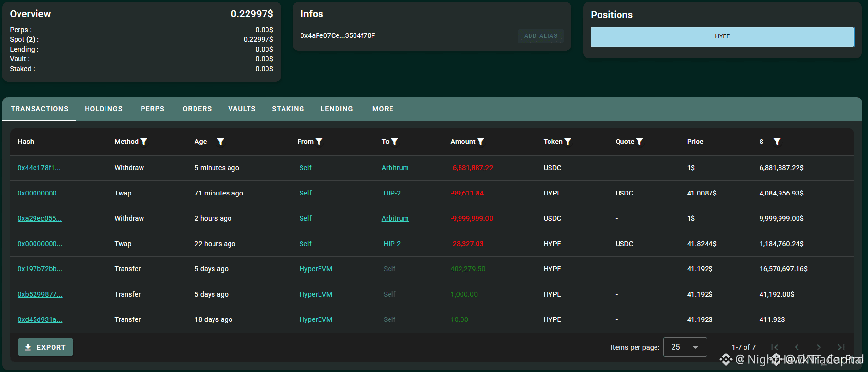Filter by Amount column
Image resolution: width=868 pixels, height=372 pixels.
tap(480, 142)
